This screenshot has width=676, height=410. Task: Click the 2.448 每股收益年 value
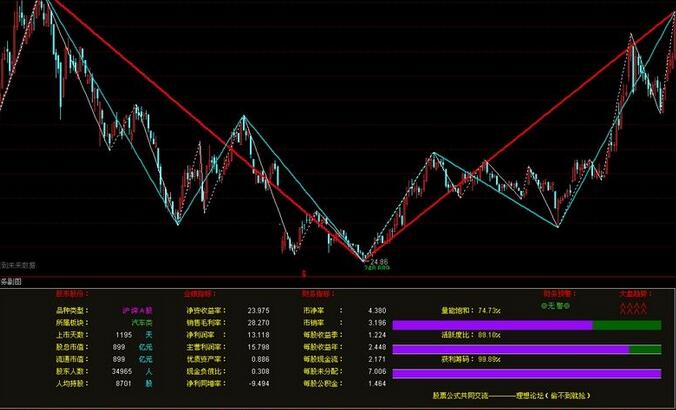[377, 347]
